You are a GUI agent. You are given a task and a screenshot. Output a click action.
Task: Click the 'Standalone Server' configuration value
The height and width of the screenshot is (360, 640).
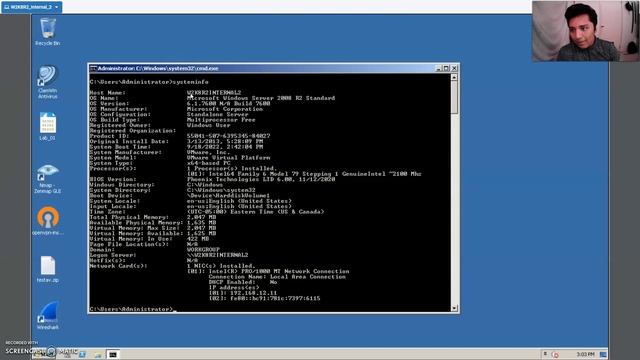[218, 114]
